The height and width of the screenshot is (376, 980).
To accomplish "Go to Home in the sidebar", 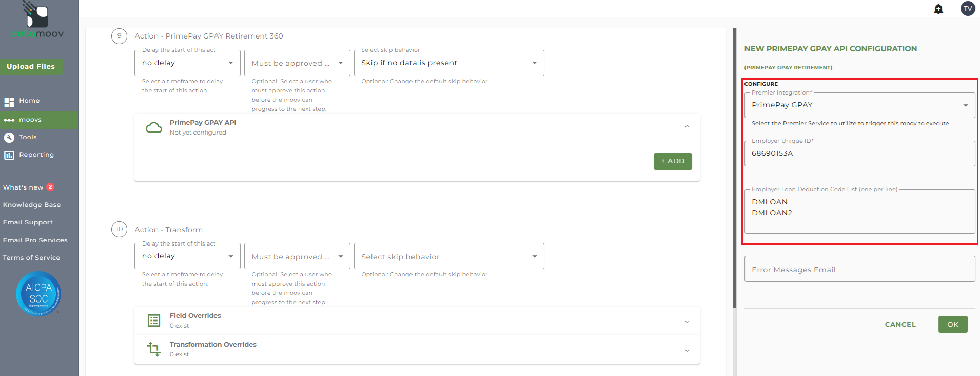I will 29,101.
